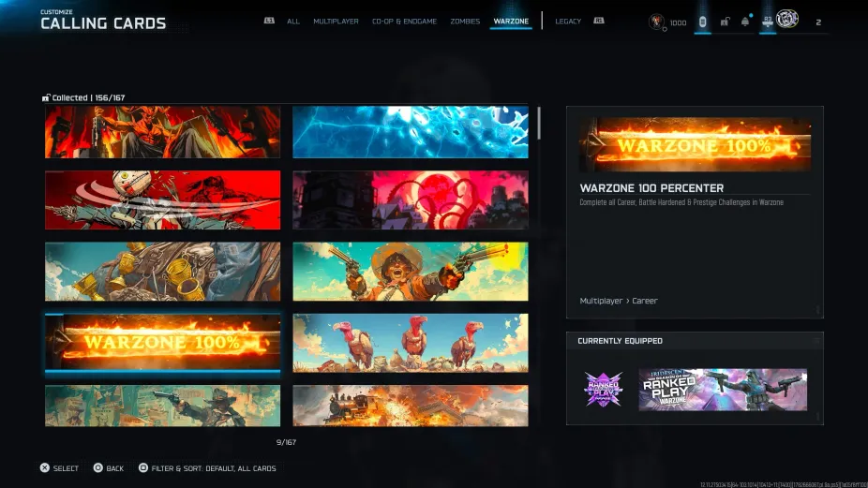Click the CURRENTLY EQUIPPED header
Image resolution: width=868 pixels, height=488 pixels.
coord(620,341)
